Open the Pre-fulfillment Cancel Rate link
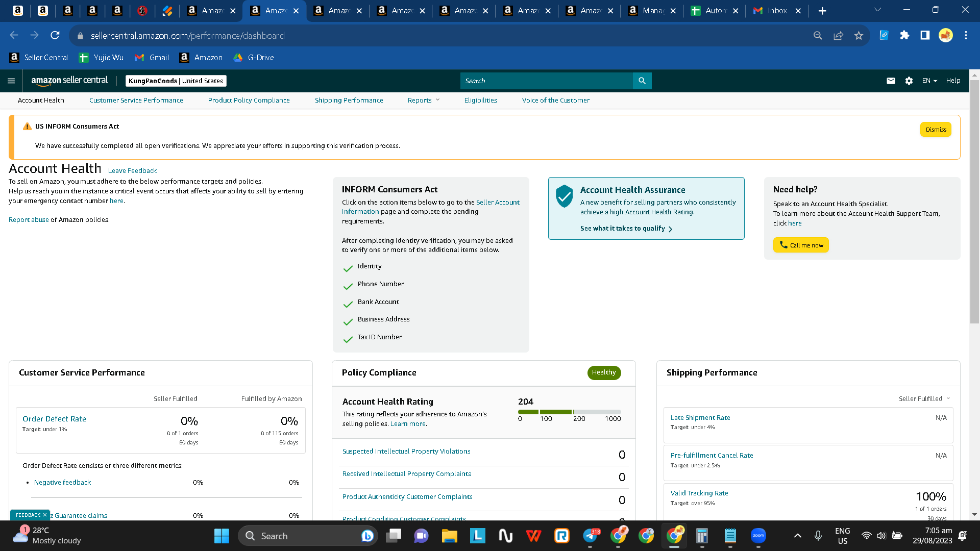Screen dimensions: 980x551 pos(712,456)
